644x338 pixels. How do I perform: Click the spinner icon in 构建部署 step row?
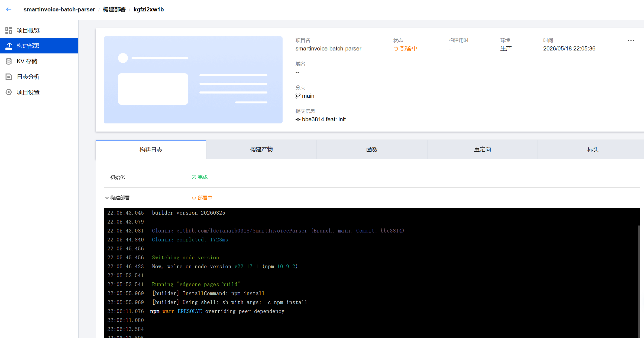click(x=194, y=198)
